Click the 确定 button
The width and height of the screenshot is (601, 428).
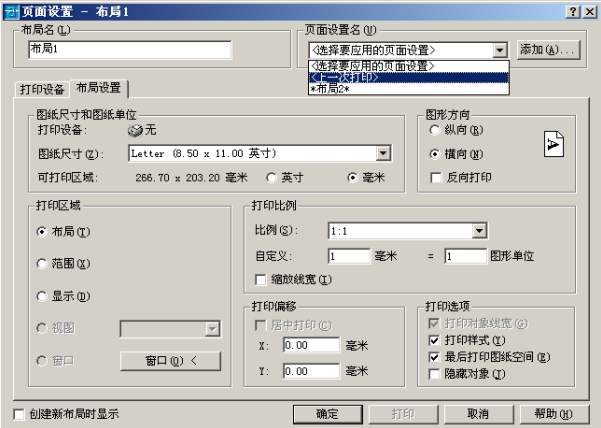[328, 414]
